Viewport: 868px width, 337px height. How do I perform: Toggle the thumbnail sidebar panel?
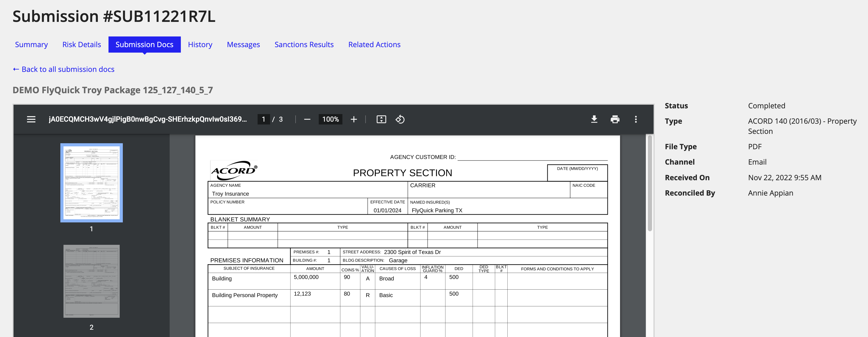[x=31, y=119]
